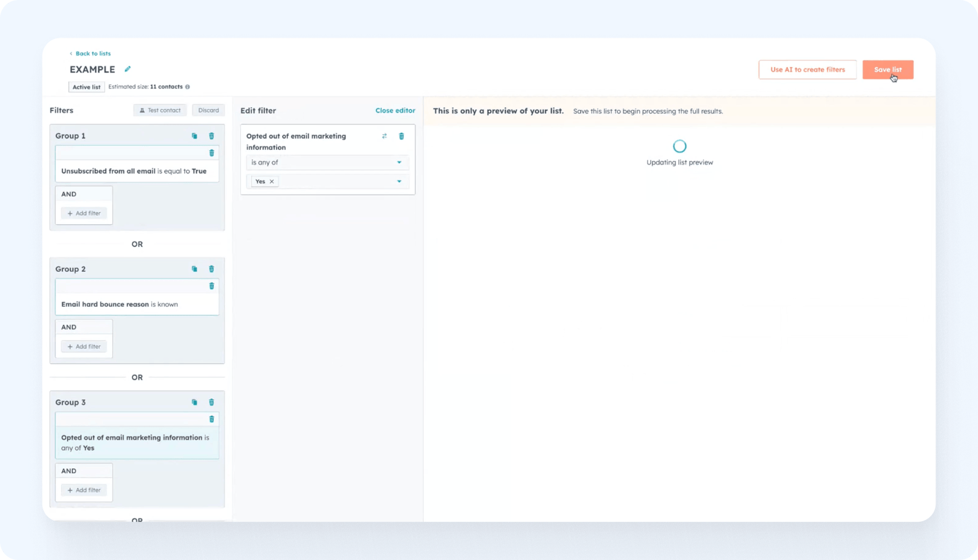Delete Group 3 with its header trash icon

click(x=211, y=402)
